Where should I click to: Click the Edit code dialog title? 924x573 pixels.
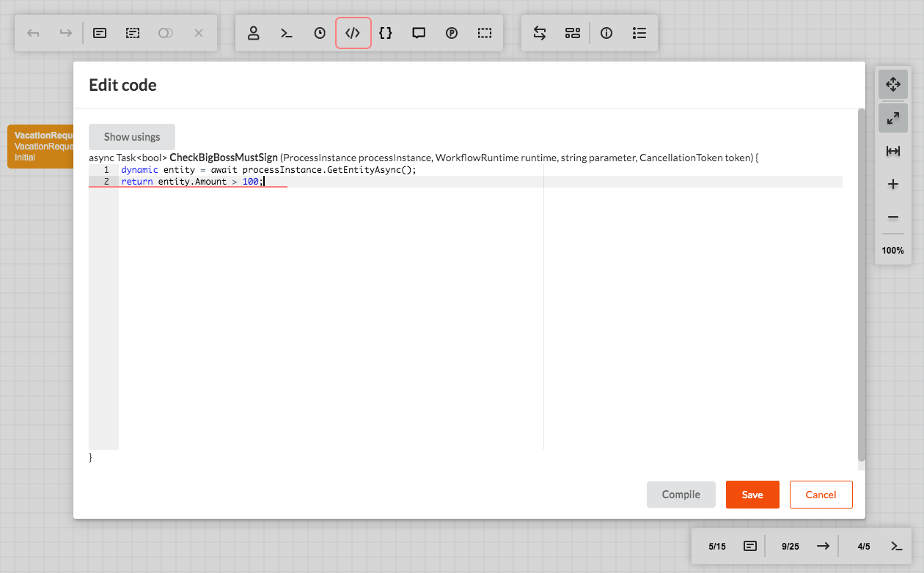tap(122, 85)
